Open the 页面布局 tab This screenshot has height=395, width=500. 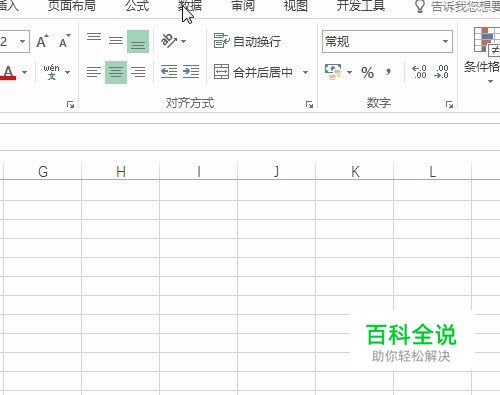[x=72, y=6]
